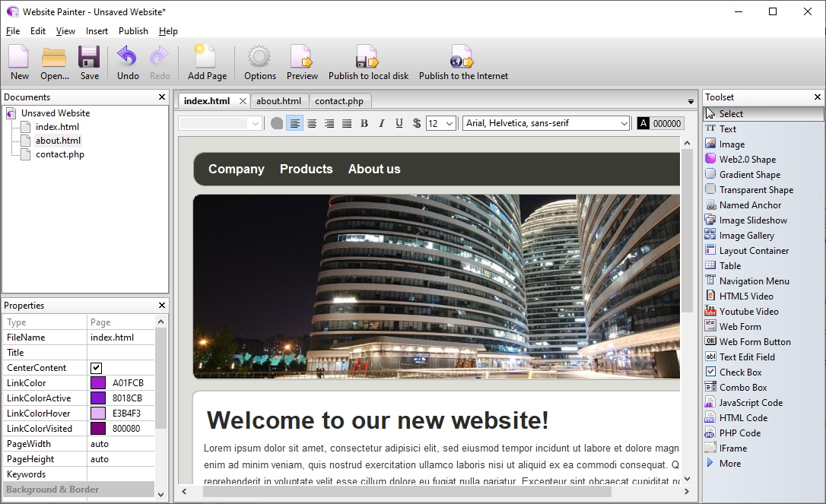The image size is (826, 504).
Task: Toggle italic text formatting
Action: [382, 124]
